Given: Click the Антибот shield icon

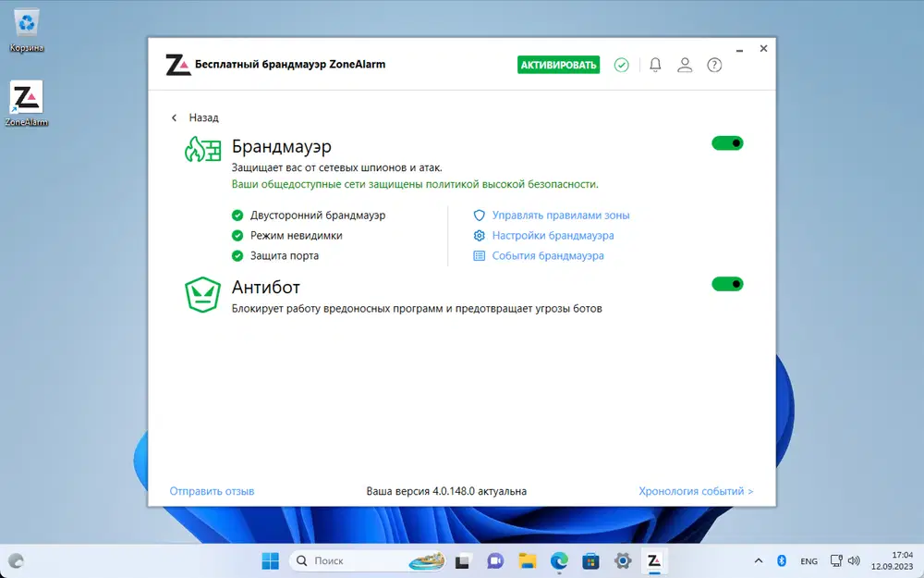Looking at the screenshot, I should tap(202, 294).
